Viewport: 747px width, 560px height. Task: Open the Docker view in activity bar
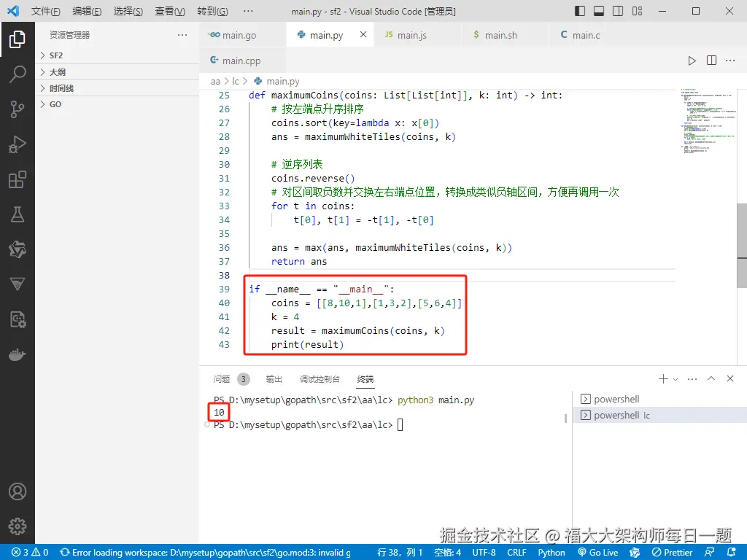[18, 355]
